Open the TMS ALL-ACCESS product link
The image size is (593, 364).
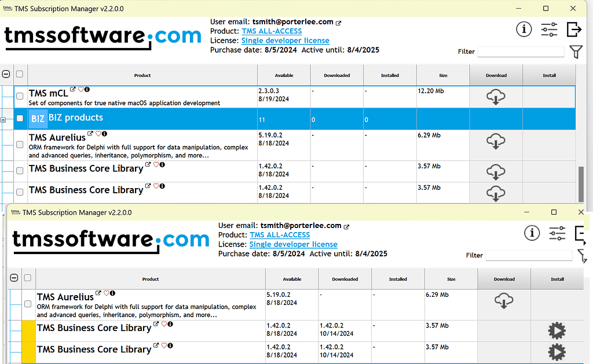coord(272,31)
